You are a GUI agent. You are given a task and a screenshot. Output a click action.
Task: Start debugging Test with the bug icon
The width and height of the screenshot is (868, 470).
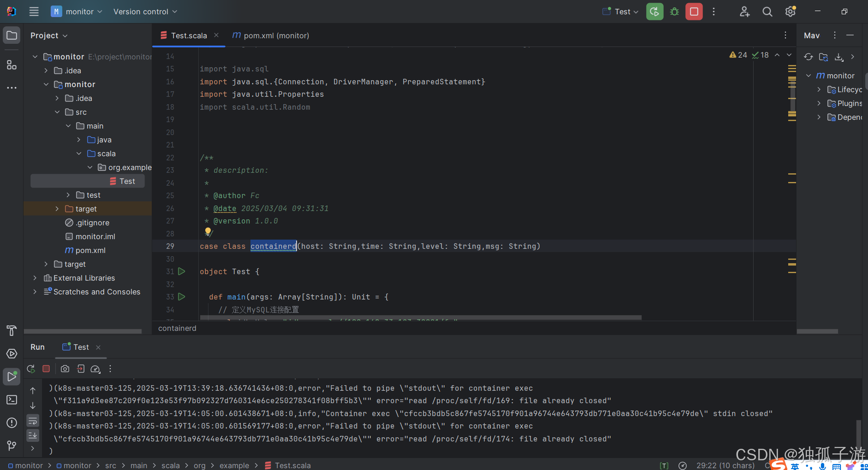[674, 12]
